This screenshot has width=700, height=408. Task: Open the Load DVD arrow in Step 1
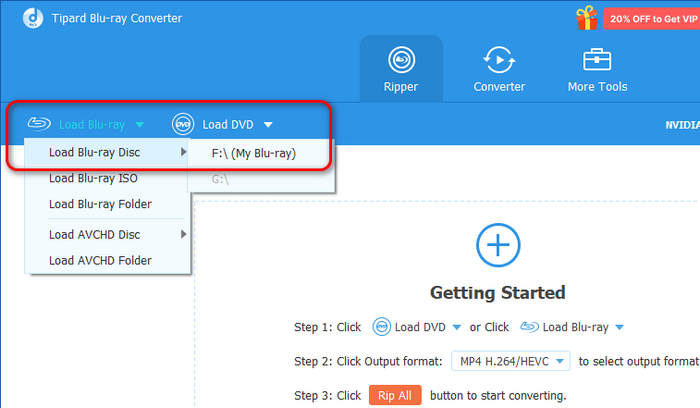click(457, 327)
